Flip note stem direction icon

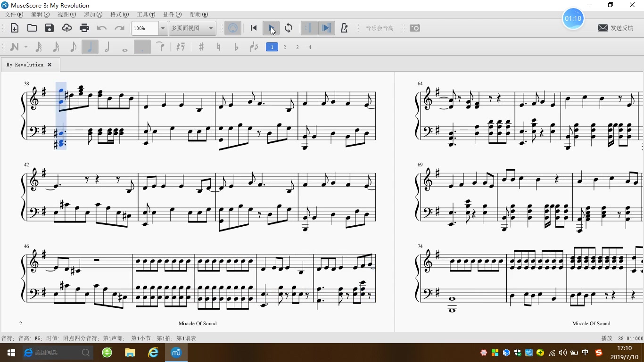click(x=254, y=47)
